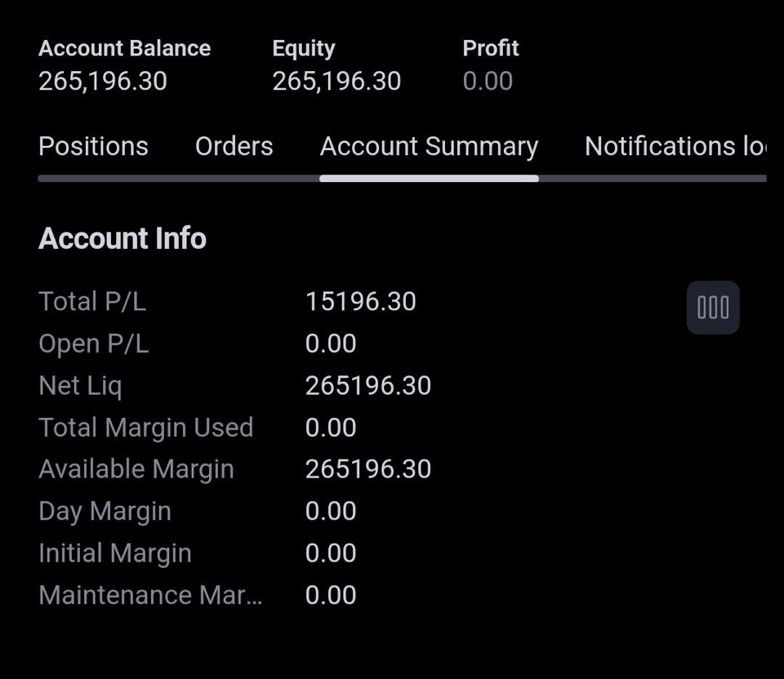Select the Open P/L row label

(94, 344)
